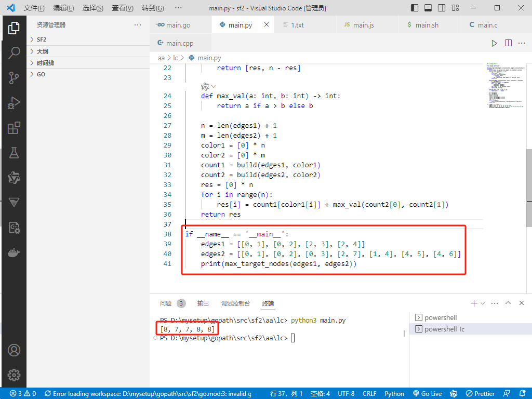Click the aa breadcrumb segment

(161, 58)
